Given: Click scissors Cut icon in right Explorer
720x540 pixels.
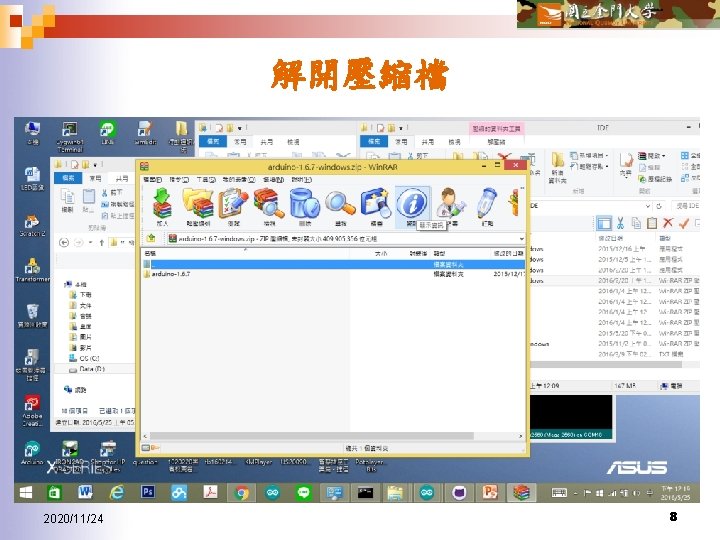Looking at the screenshot, I should coord(620,224).
